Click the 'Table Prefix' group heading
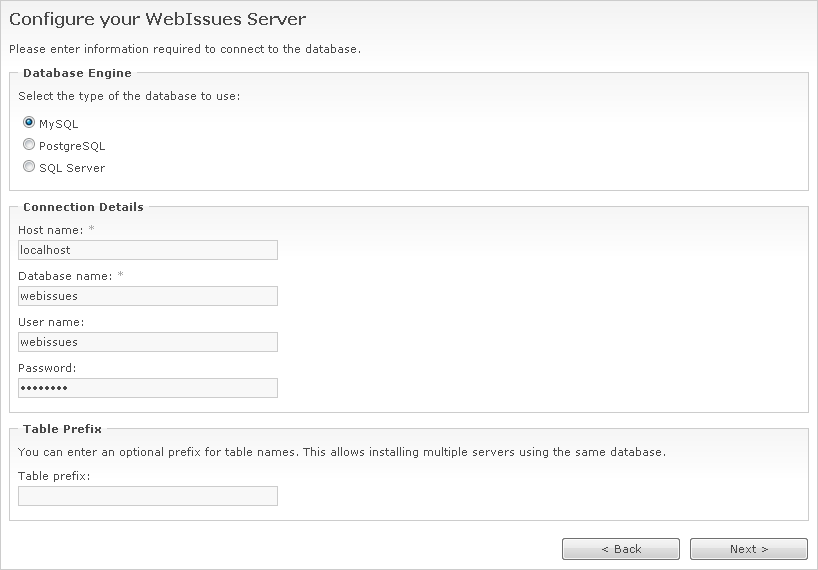This screenshot has height=570, width=818. 63,429
